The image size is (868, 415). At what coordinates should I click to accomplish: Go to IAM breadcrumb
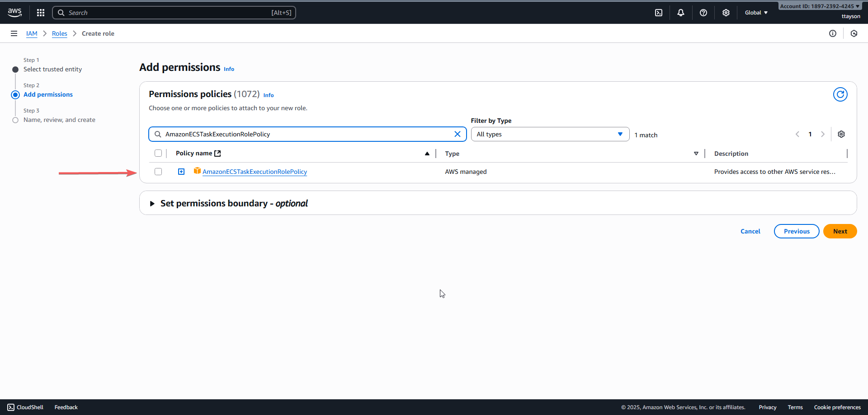(x=32, y=33)
